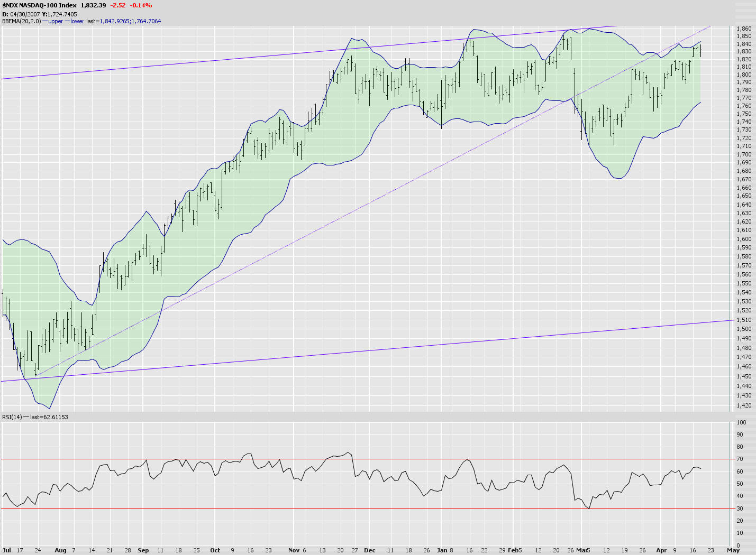The height and width of the screenshot is (555, 756).
Task: Select the "Aug" month label on date axis
Action: [x=61, y=550]
